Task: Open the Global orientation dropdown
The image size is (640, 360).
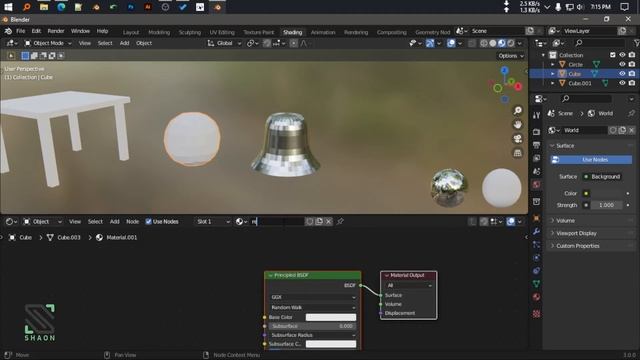Action: pos(224,43)
